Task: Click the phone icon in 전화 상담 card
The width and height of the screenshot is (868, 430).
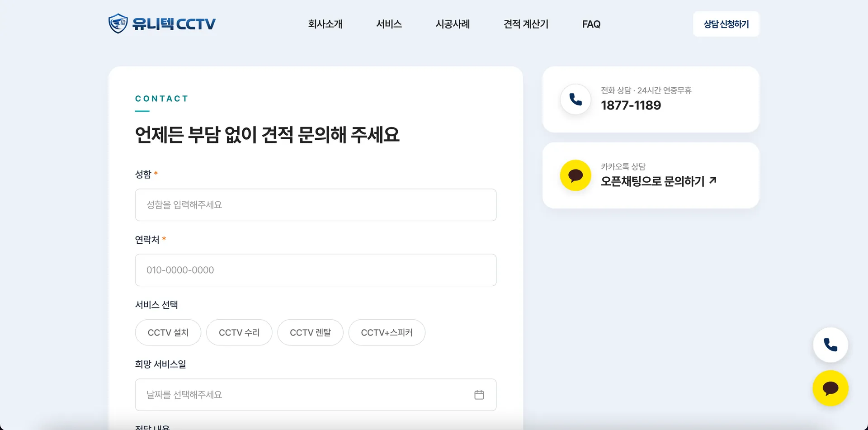Action: click(576, 99)
